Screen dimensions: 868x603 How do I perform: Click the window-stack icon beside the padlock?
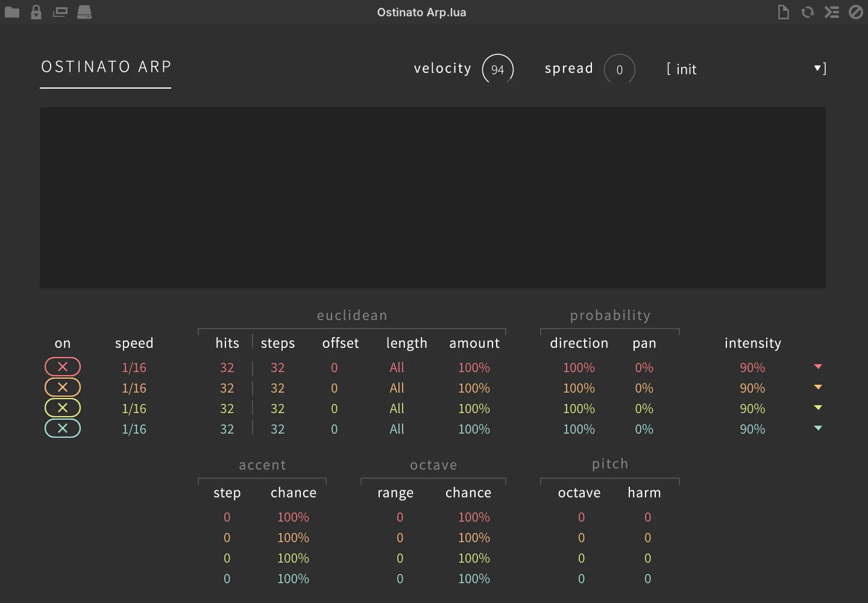60,12
